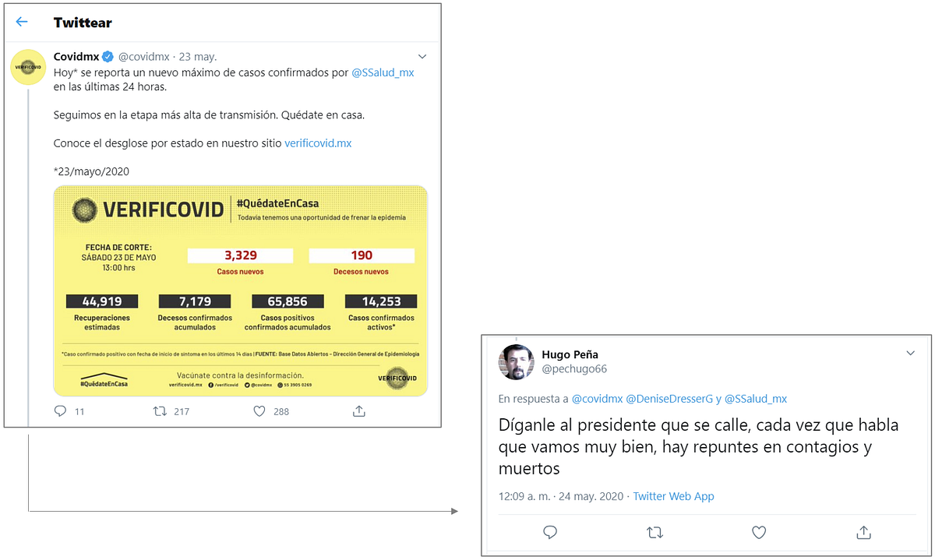Screen dimensions: 935x560
Task: Open Hugo Peña's profile picture
Action: point(516,362)
